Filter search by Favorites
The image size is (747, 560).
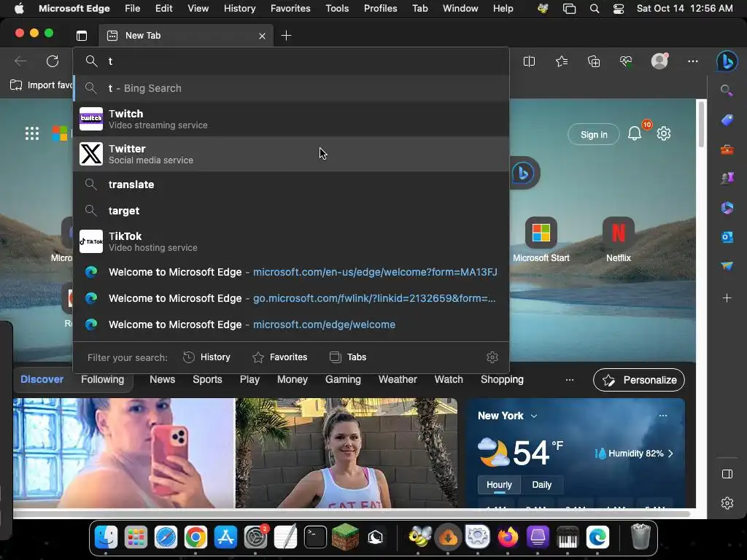pos(279,357)
